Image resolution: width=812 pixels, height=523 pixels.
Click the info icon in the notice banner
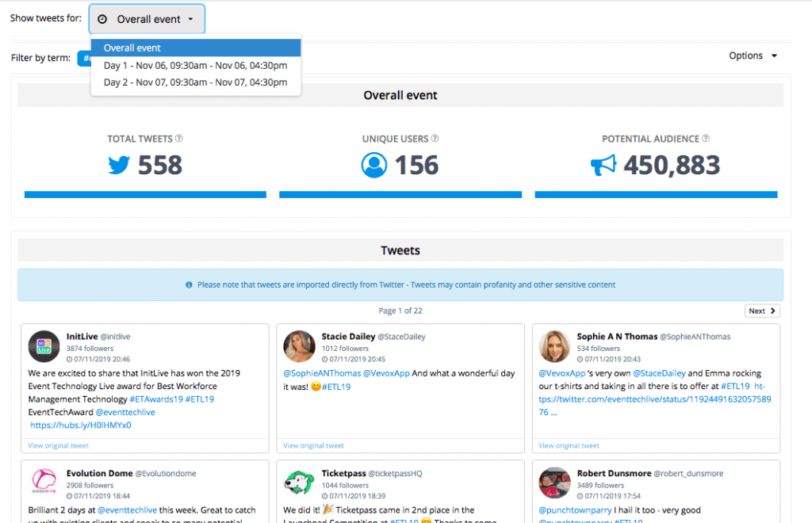tap(189, 284)
